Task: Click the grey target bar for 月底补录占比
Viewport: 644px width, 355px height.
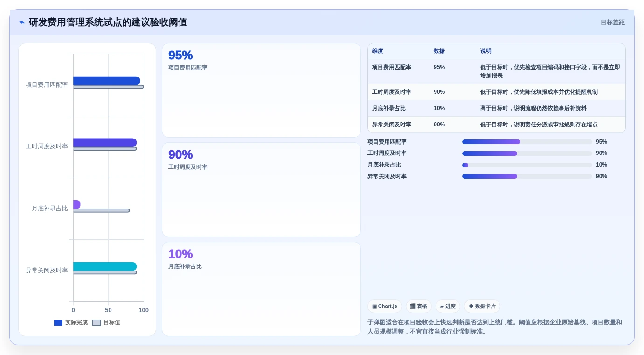Action: [101, 210]
